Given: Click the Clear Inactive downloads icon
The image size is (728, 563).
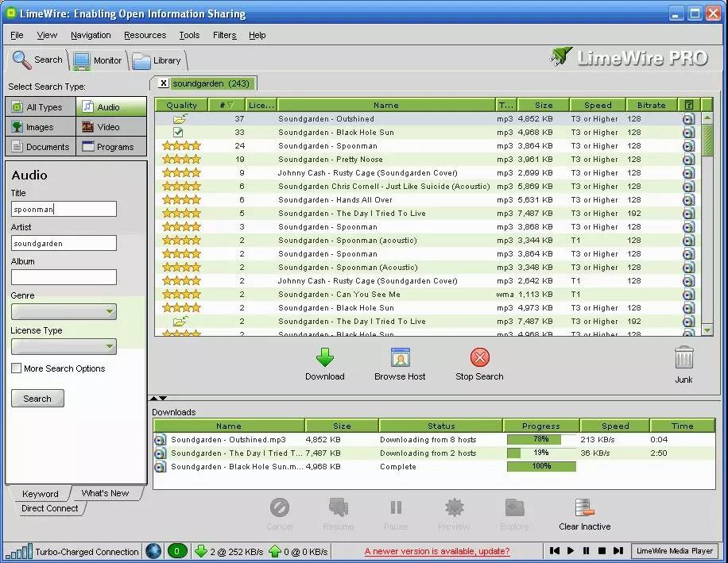Looking at the screenshot, I should coord(584,507).
